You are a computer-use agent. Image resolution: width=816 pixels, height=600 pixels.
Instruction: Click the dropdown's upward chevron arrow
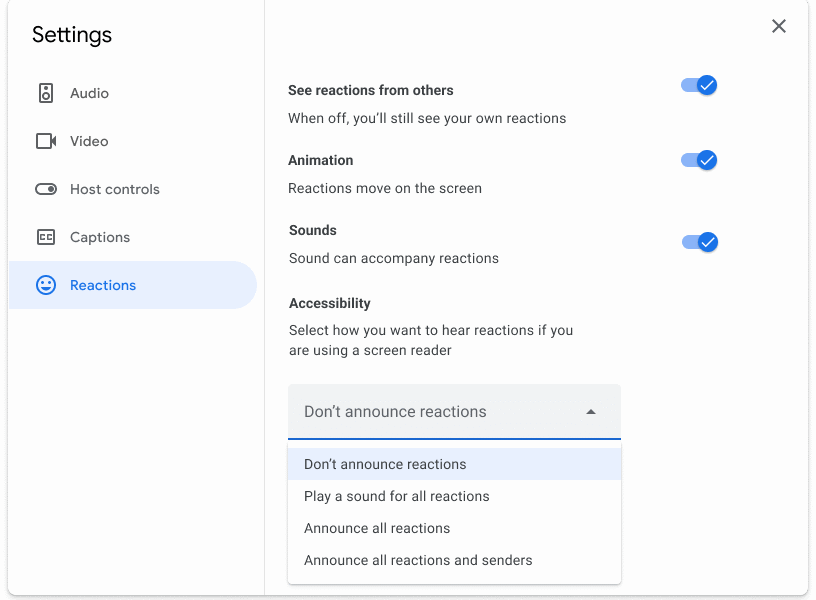coord(590,411)
